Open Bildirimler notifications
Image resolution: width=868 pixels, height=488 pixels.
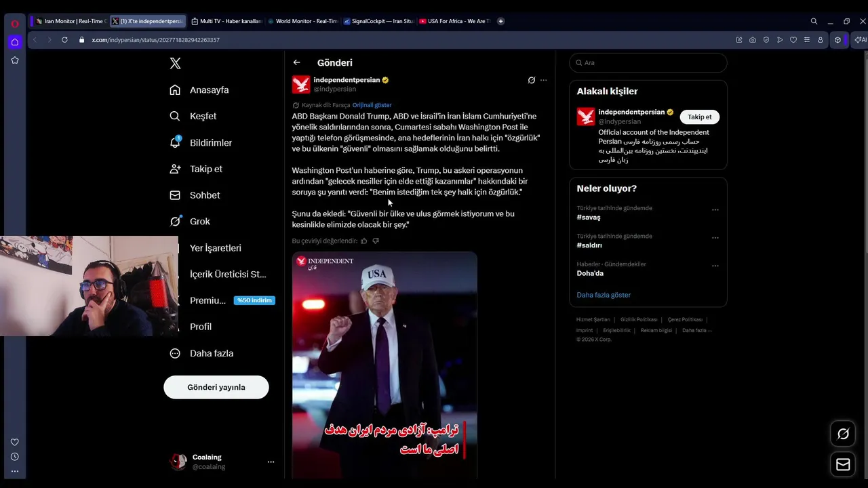coord(201,143)
